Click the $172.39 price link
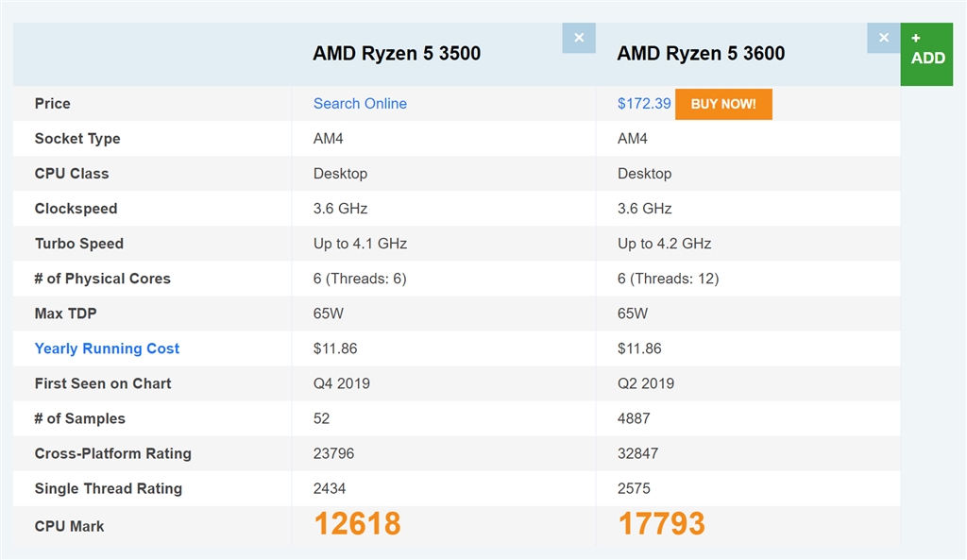Viewport: 967px width, 560px height. click(x=644, y=104)
